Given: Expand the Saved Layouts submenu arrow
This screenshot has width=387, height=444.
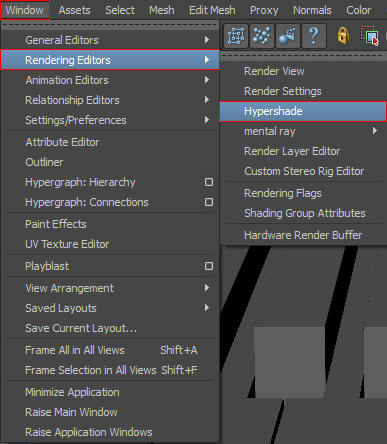Looking at the screenshot, I should coord(207,308).
